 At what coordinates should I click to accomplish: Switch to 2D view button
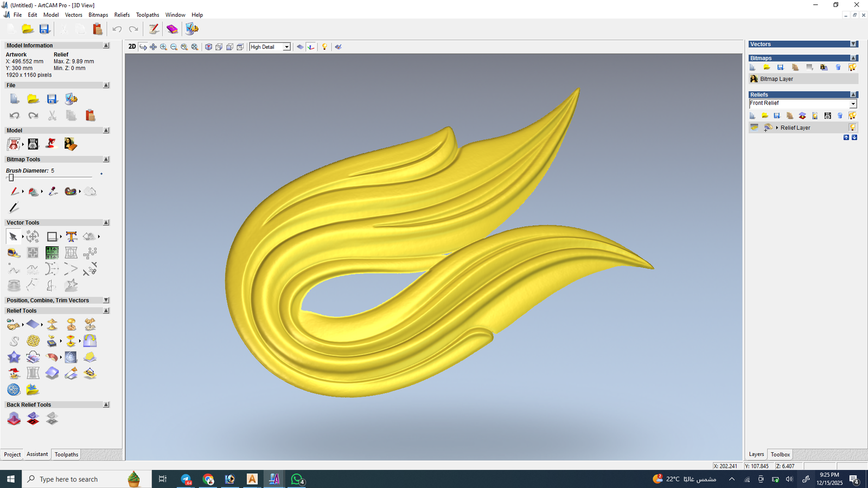[x=132, y=47]
